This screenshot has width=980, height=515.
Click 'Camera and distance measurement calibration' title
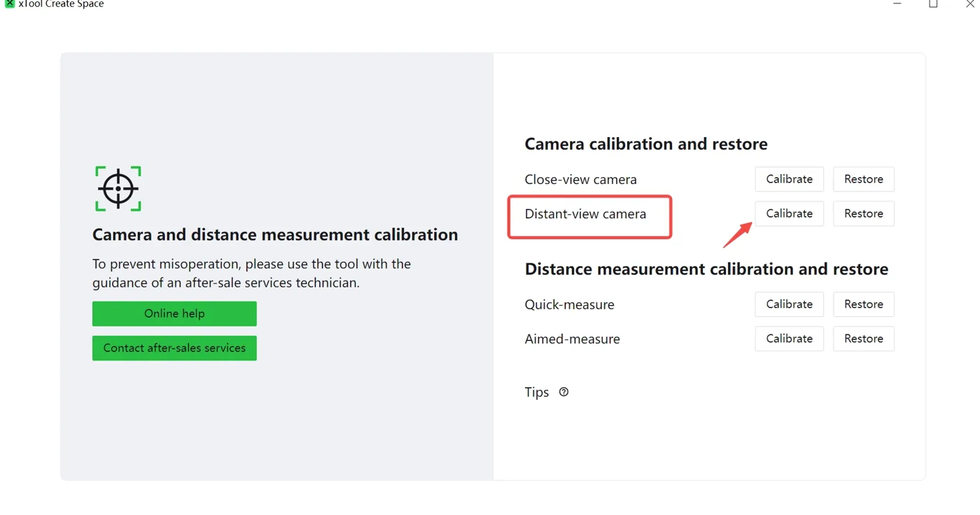[275, 234]
